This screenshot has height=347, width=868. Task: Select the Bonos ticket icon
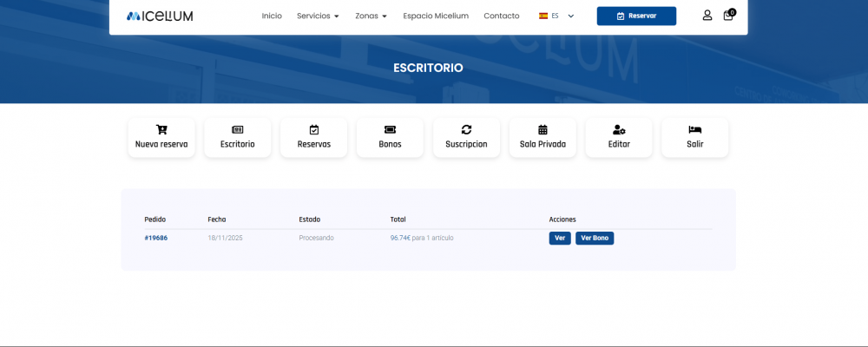coord(390,130)
